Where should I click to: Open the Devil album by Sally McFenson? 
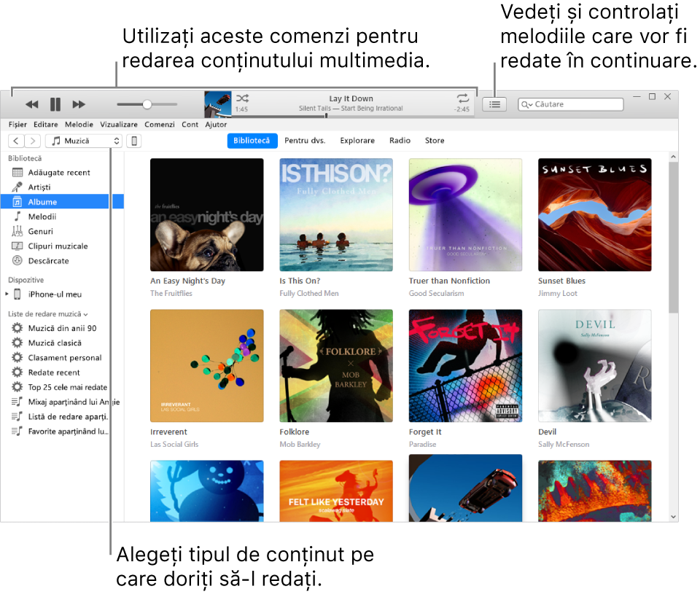click(x=594, y=365)
